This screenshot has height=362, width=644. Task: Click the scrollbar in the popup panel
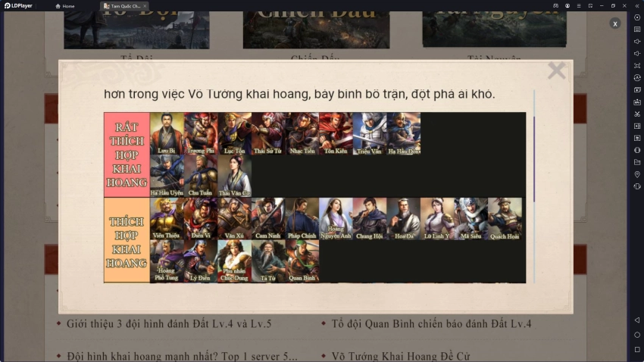(534, 159)
